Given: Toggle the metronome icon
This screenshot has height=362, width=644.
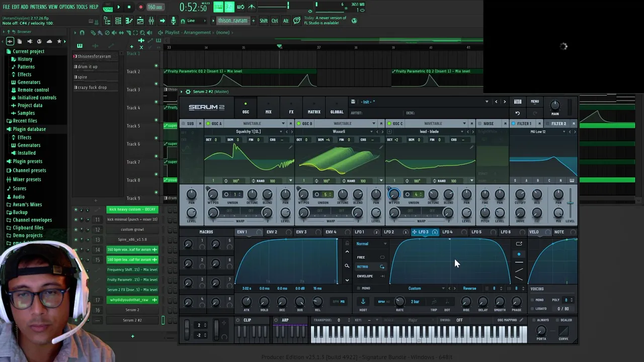Looking at the screenshot, I should click(252, 7).
